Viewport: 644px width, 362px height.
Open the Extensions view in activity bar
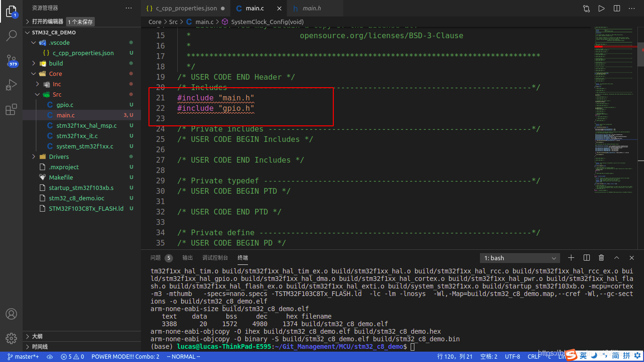(11, 110)
